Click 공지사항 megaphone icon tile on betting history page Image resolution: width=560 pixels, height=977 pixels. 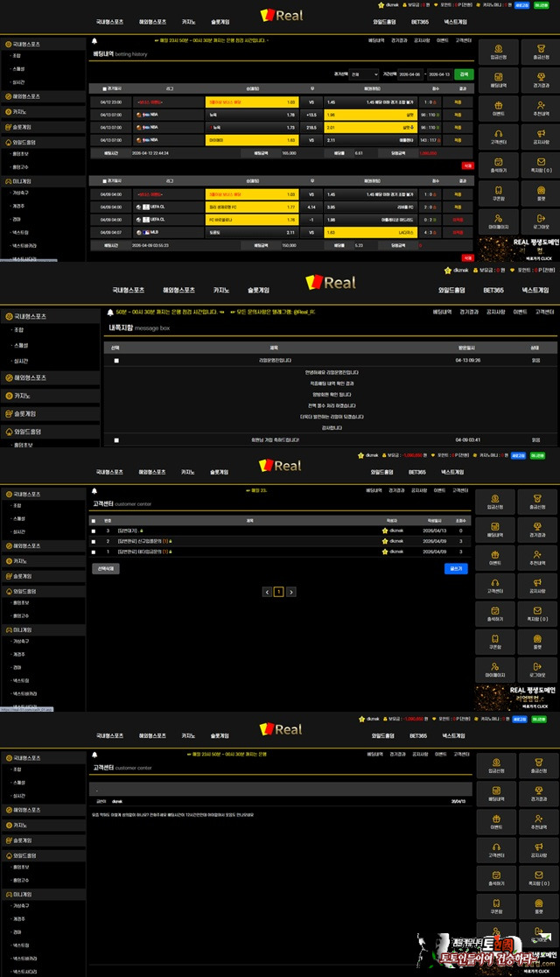click(540, 137)
